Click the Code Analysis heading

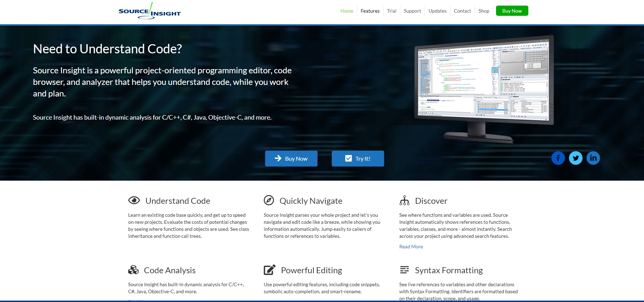coord(170,270)
